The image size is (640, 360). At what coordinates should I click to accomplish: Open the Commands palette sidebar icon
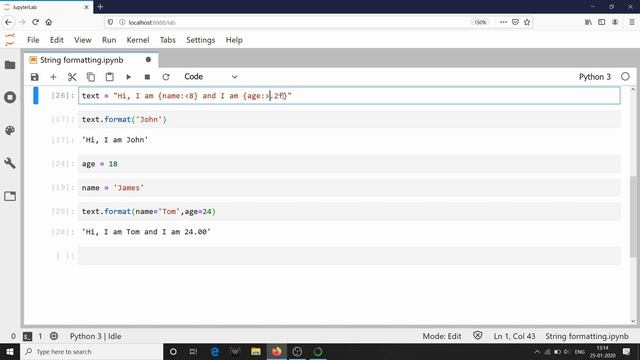pyautogui.click(x=10, y=130)
